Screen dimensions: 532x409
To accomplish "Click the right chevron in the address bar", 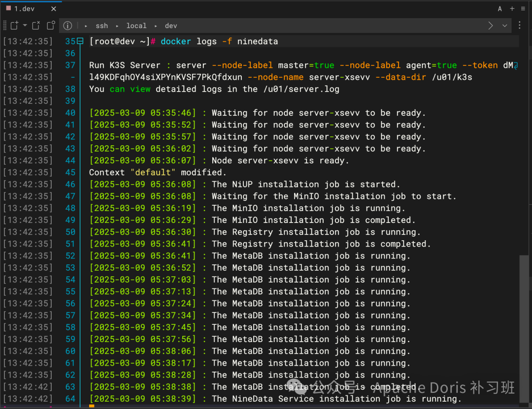I will pyautogui.click(x=491, y=26).
